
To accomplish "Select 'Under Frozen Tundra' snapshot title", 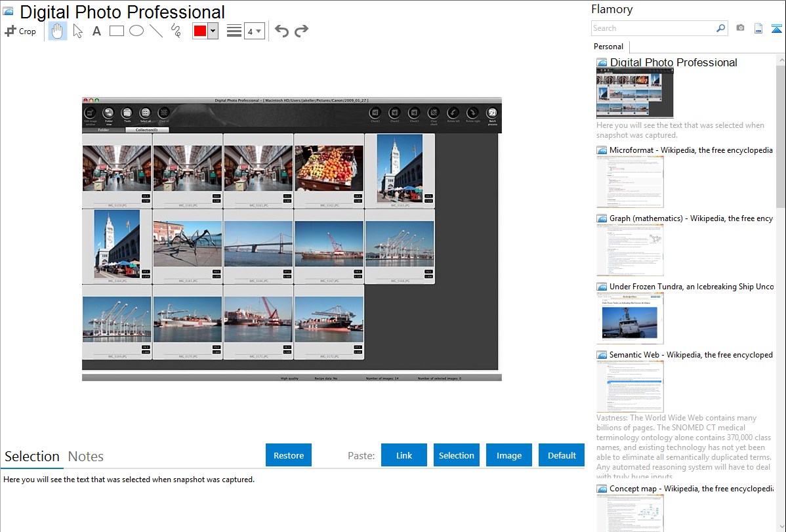I will (692, 286).
